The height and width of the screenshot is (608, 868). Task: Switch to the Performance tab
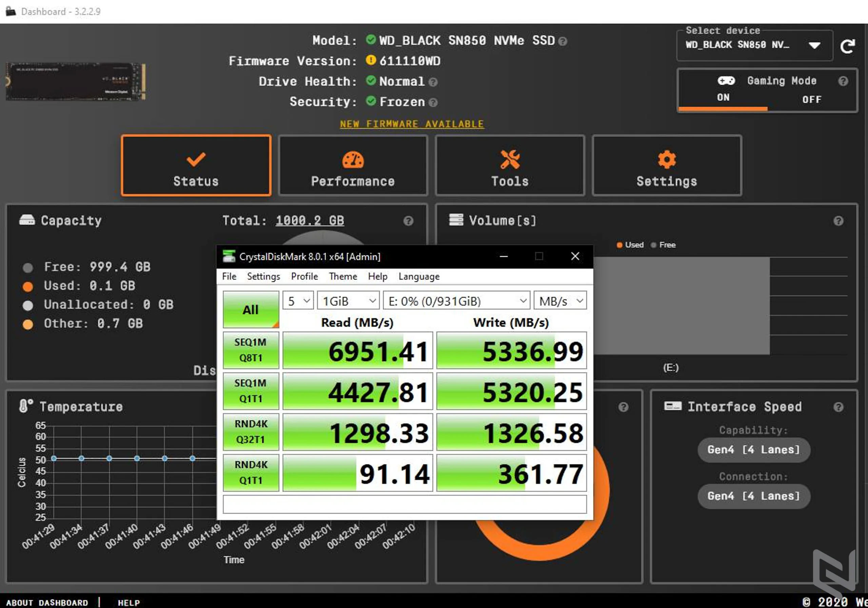353,166
